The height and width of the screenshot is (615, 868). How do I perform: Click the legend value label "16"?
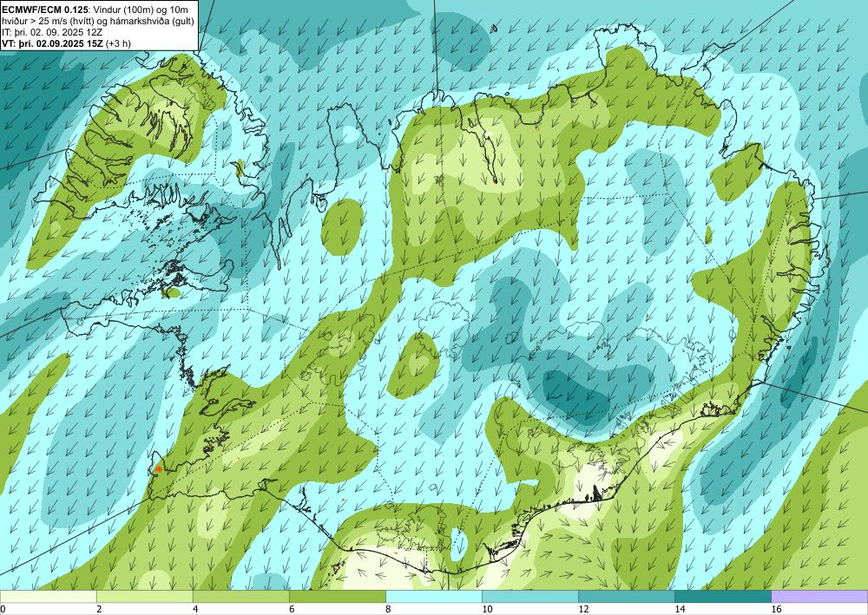coord(777,609)
